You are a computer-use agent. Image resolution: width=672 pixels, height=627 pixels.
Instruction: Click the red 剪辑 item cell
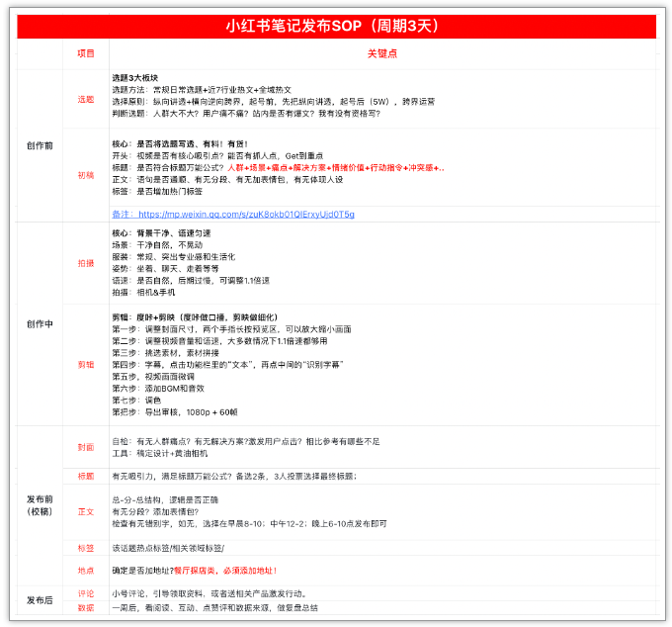coord(86,365)
